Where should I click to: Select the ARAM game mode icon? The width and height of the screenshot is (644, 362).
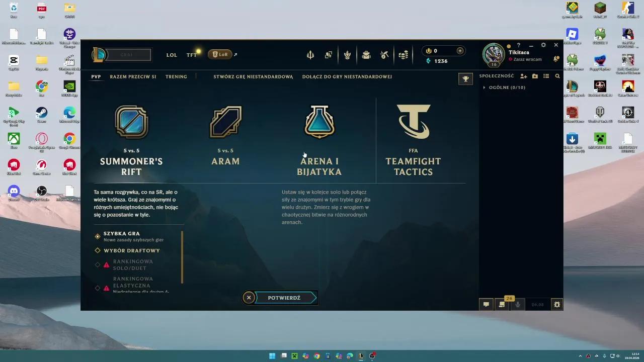(225, 122)
